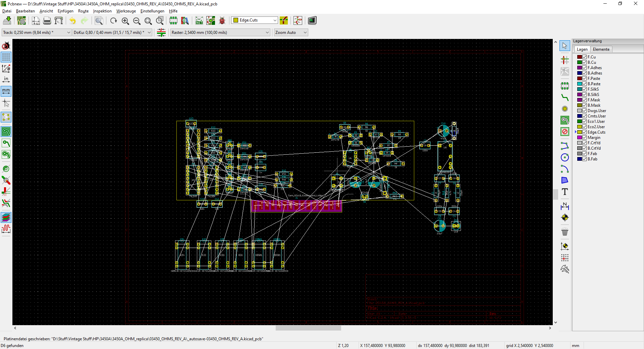The height and width of the screenshot is (349, 644).
Task: Click the zoom out magnifier icon
Action: (x=137, y=20)
